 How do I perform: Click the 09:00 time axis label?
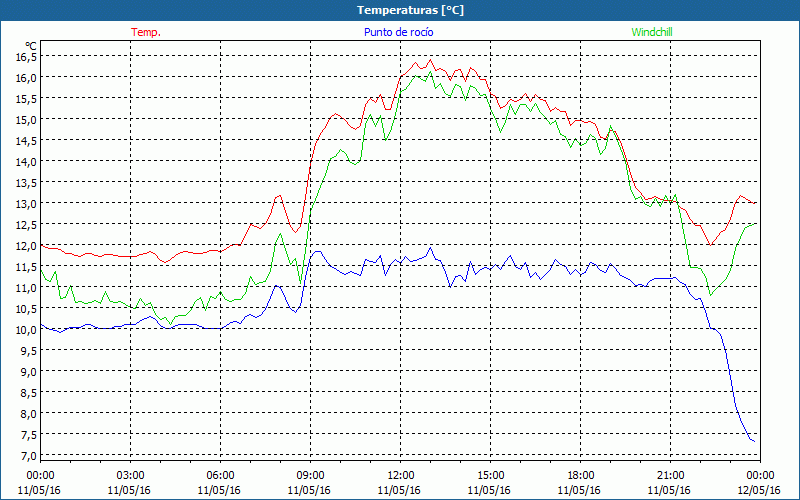click(310, 476)
